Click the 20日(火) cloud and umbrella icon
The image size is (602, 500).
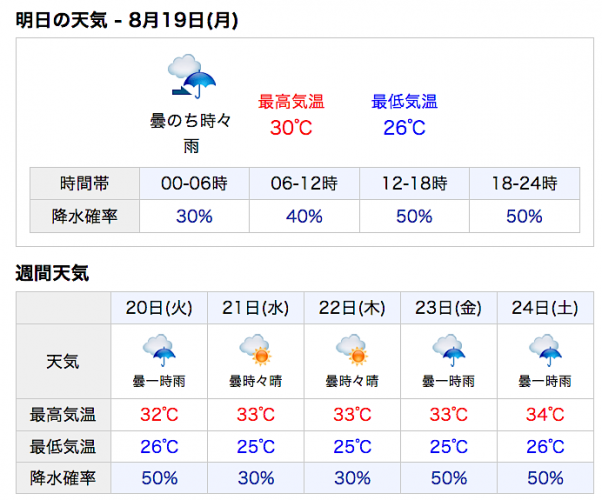tap(159, 350)
